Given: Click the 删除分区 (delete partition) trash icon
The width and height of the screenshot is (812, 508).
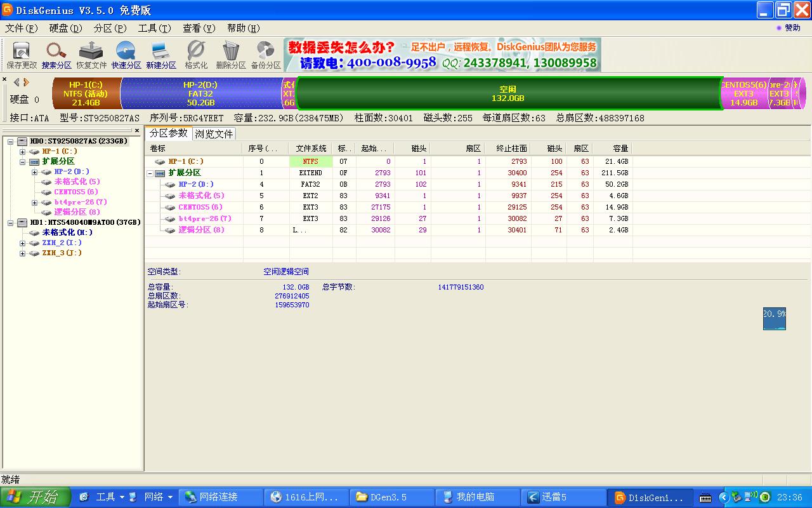Looking at the screenshot, I should tap(231, 55).
